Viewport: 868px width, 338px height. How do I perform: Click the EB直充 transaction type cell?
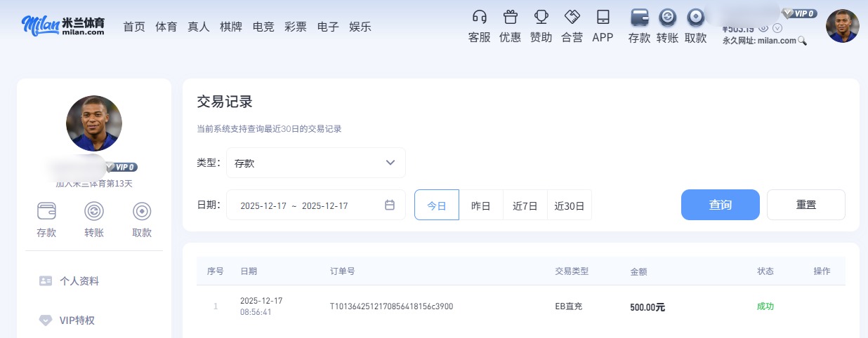pyautogui.click(x=569, y=306)
